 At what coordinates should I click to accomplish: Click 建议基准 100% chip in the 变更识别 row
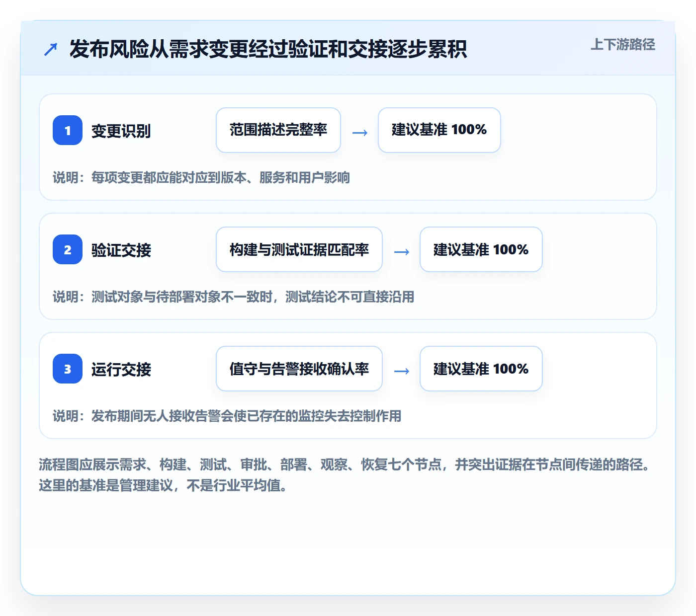point(439,130)
